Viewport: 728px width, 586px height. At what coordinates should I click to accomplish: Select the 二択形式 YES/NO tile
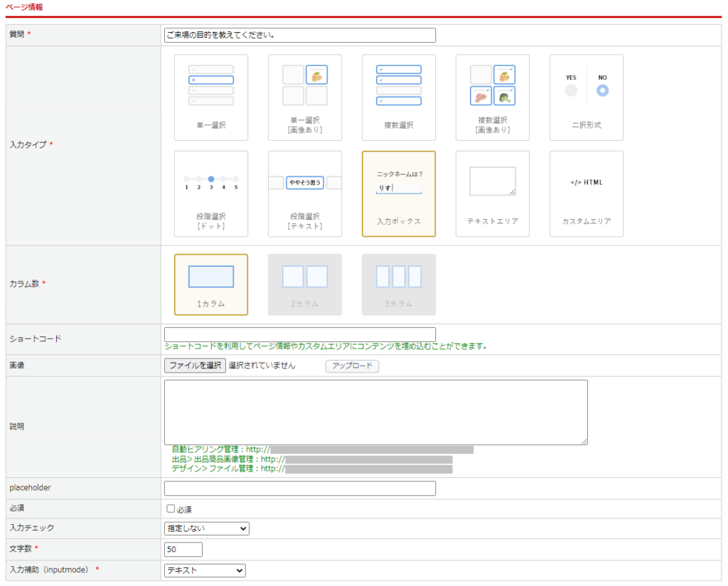tap(587, 97)
